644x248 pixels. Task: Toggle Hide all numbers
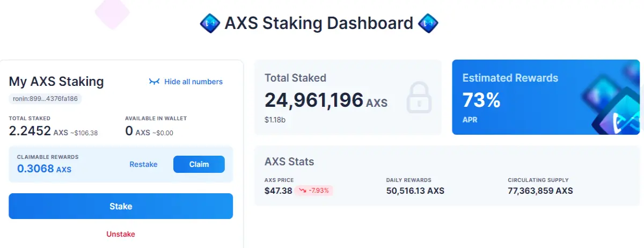pos(186,82)
